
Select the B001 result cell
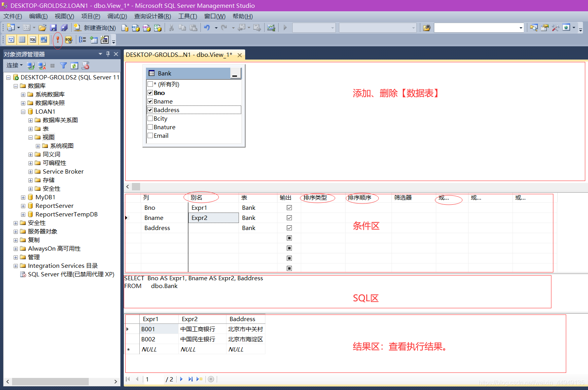coord(159,329)
